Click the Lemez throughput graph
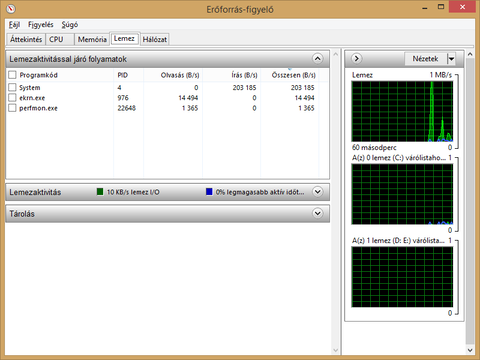The height and width of the screenshot is (360, 480). point(402,111)
